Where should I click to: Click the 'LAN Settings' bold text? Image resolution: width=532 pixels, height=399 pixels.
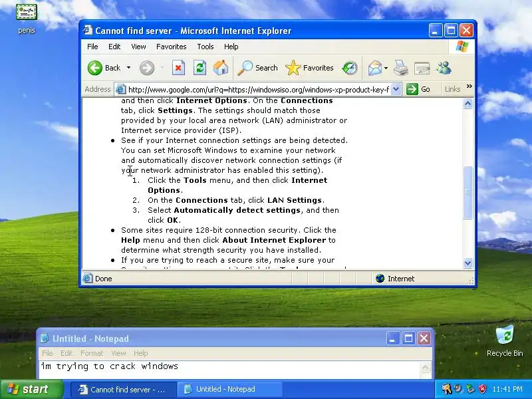tap(295, 200)
